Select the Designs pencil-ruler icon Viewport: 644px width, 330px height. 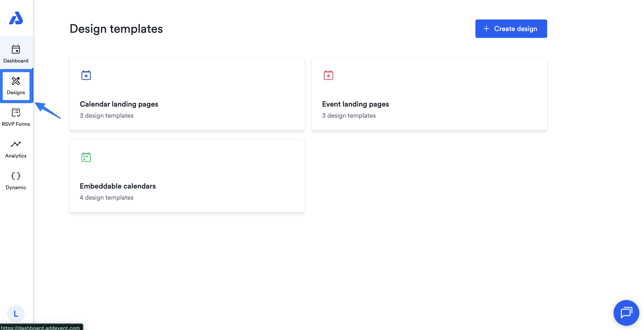coord(16,81)
